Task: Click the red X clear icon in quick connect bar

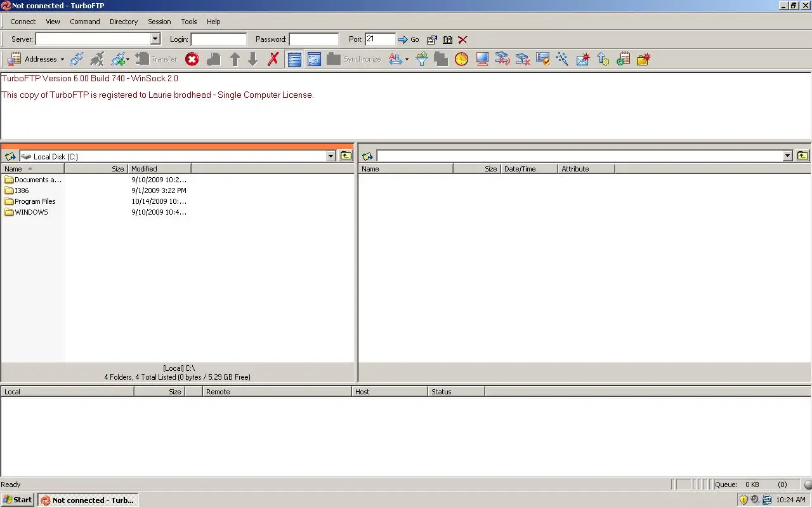Action: pyautogui.click(x=462, y=39)
